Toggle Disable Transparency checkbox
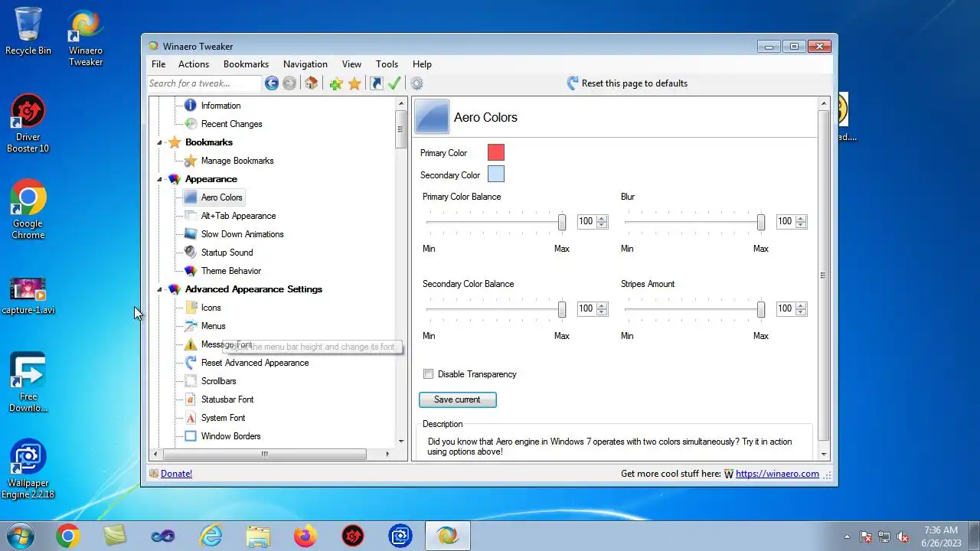 click(x=429, y=374)
